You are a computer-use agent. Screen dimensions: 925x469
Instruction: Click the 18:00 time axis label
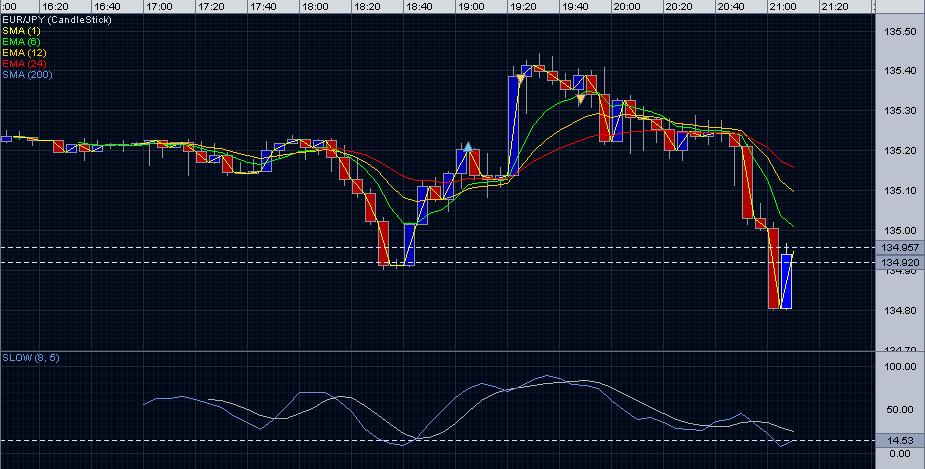click(x=315, y=6)
